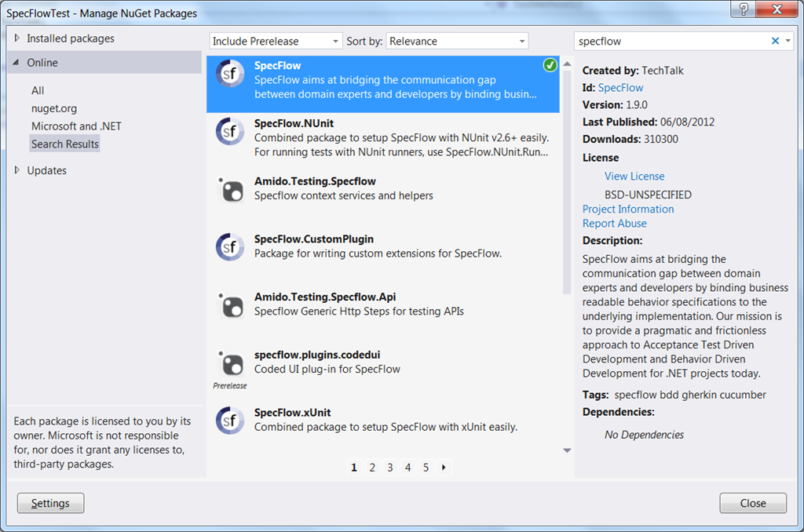Click the BSD-UNSPECIFIED license text

648,195
